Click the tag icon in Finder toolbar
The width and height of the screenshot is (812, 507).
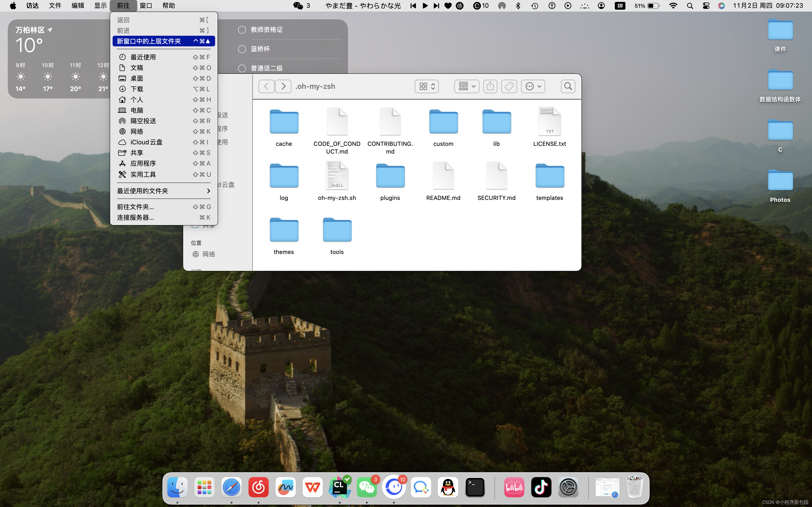[x=509, y=86]
